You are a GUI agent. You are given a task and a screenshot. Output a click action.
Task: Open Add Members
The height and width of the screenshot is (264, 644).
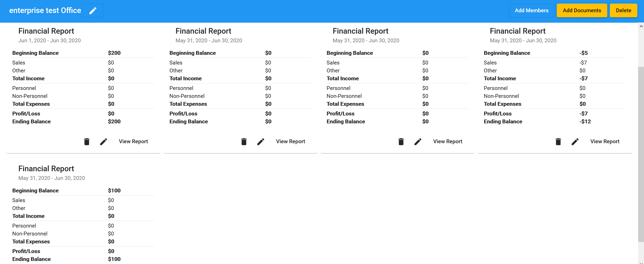coord(531,10)
